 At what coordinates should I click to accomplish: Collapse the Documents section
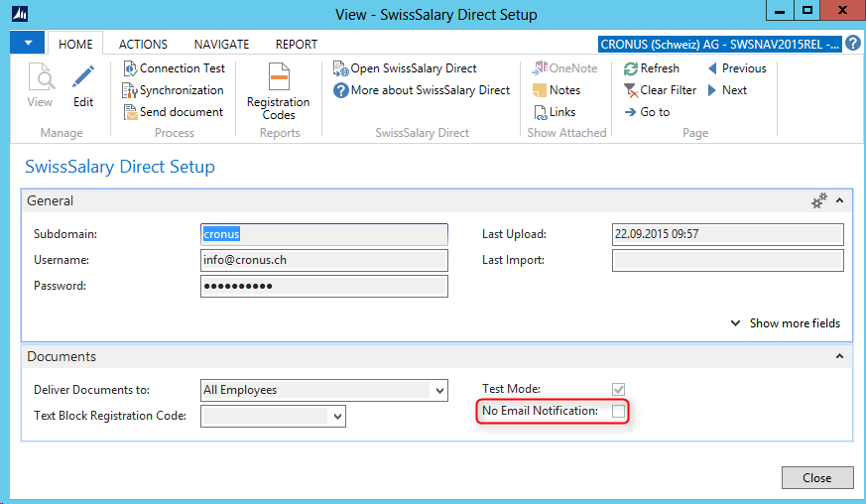[x=839, y=356]
